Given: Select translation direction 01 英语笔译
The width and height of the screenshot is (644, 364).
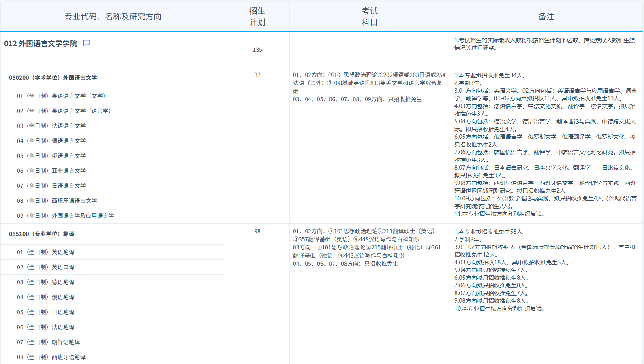Looking at the screenshot, I should click(x=46, y=252).
